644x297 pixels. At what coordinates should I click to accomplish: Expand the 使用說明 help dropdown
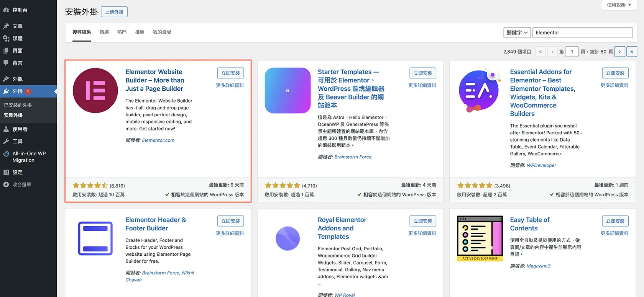point(619,5)
